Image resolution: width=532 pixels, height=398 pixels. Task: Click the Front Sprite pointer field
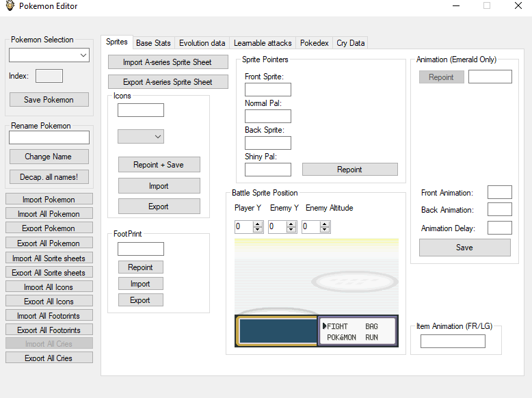pyautogui.click(x=267, y=90)
